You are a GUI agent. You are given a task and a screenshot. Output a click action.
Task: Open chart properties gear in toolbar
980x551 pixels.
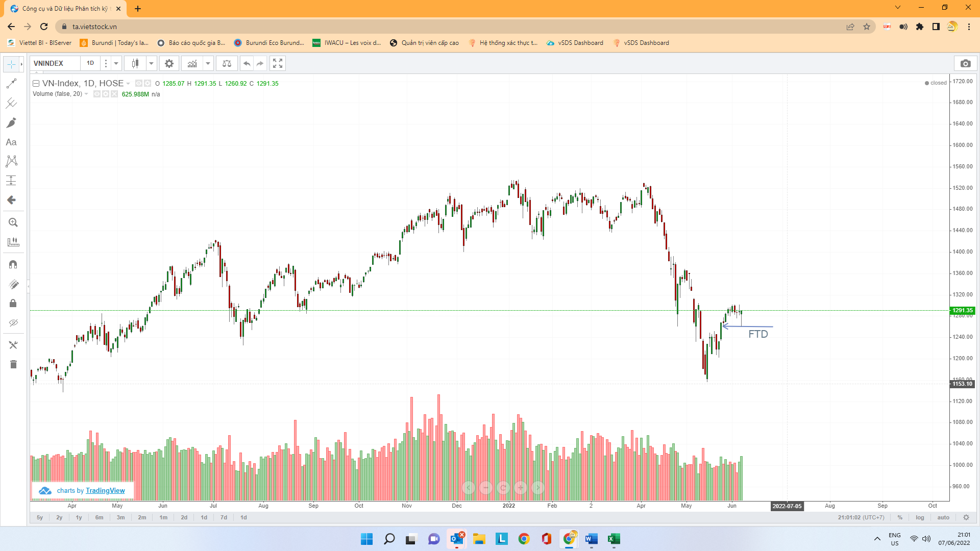pos(169,63)
